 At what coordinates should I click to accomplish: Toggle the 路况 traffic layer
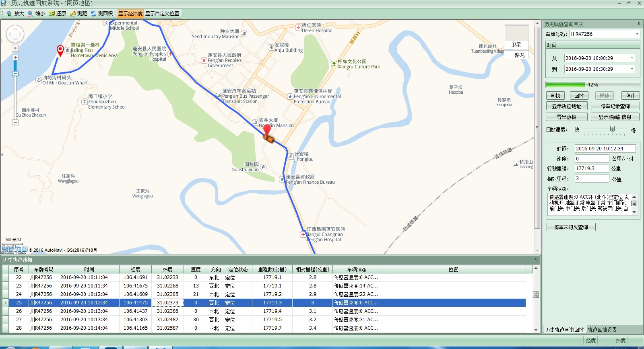(x=519, y=55)
